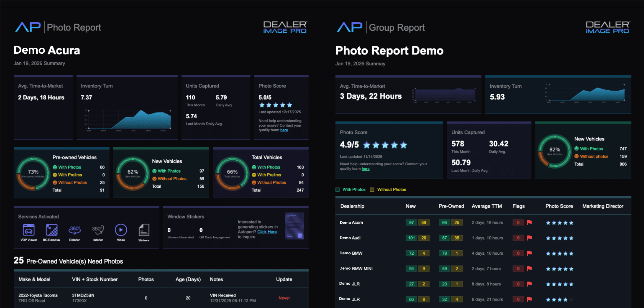This screenshot has width=644, height=308.
Task: Click the red flag for Demo Acura
Action: [x=529, y=222]
